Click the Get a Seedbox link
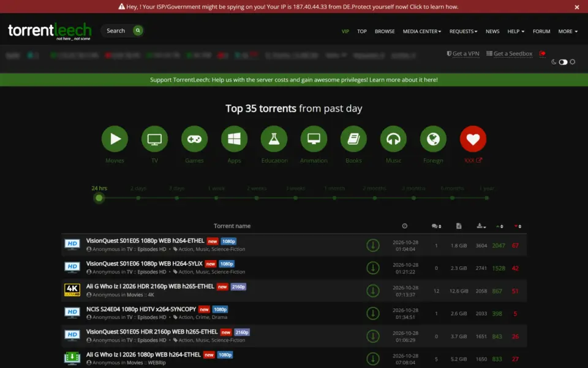 [x=509, y=54]
